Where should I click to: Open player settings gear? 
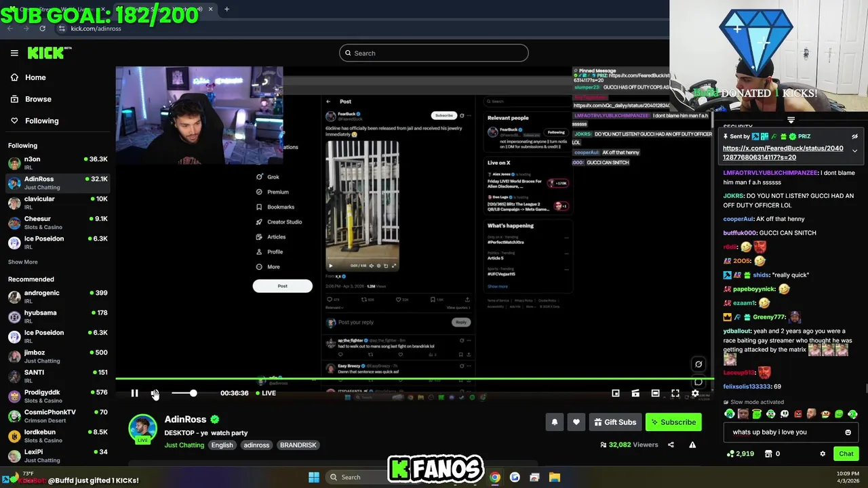coord(695,393)
